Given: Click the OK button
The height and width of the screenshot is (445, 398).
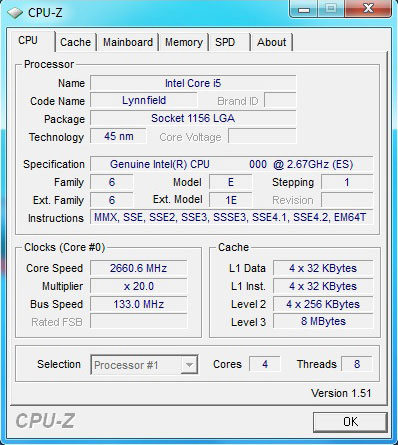Looking at the screenshot, I should [x=350, y=422].
